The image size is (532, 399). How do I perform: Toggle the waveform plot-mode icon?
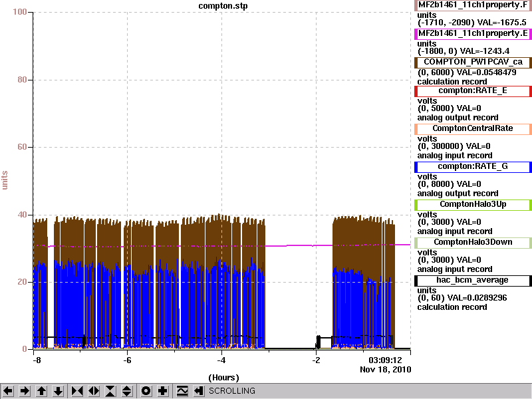[x=182, y=391]
